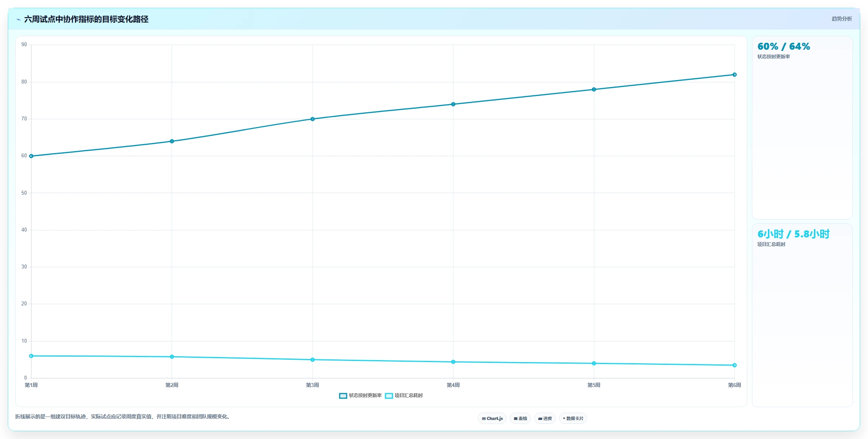Click the 第1周 x-axis label

31,385
